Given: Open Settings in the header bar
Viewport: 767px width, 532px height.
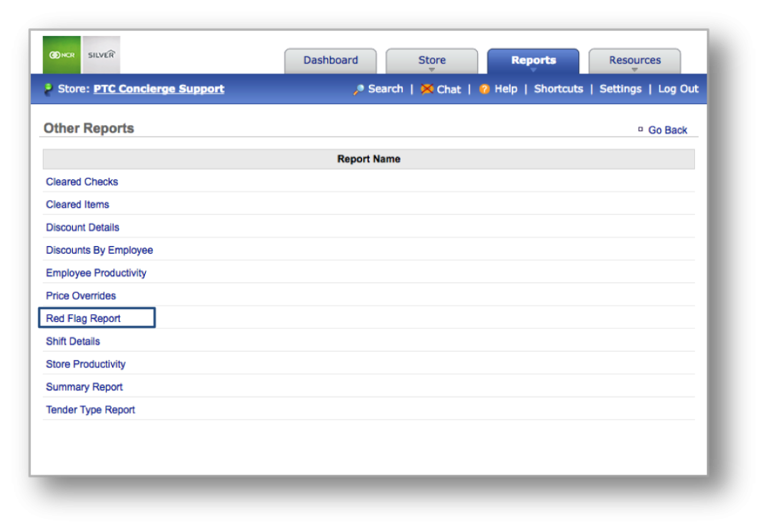Looking at the screenshot, I should point(621,89).
